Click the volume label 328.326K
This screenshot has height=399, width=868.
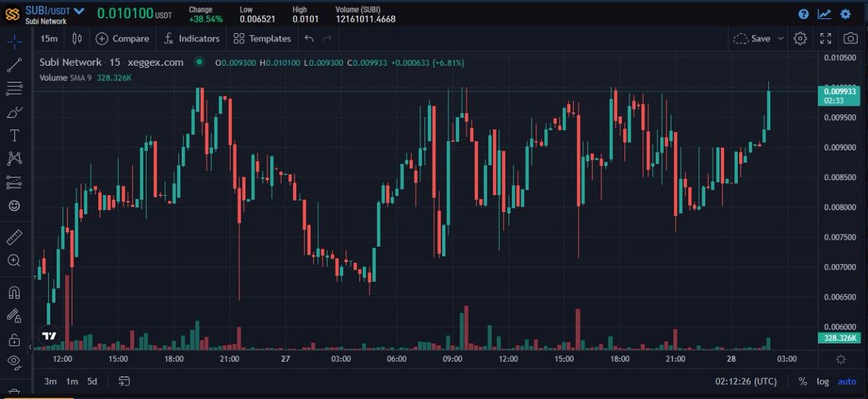[838, 338]
